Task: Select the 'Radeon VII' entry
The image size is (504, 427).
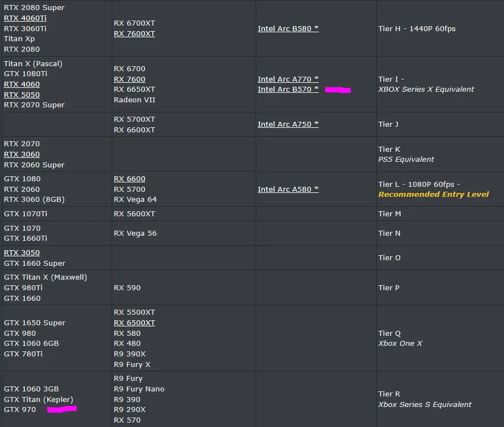Action: pos(134,100)
